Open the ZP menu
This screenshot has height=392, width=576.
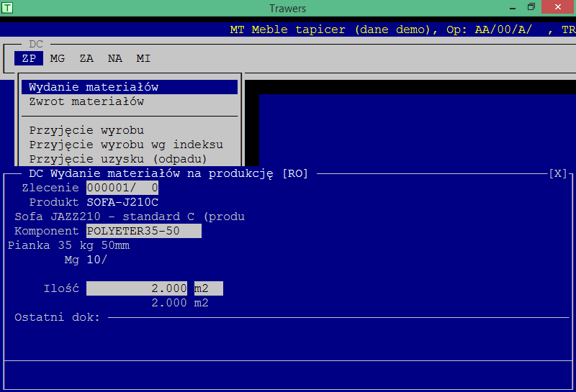[29, 58]
